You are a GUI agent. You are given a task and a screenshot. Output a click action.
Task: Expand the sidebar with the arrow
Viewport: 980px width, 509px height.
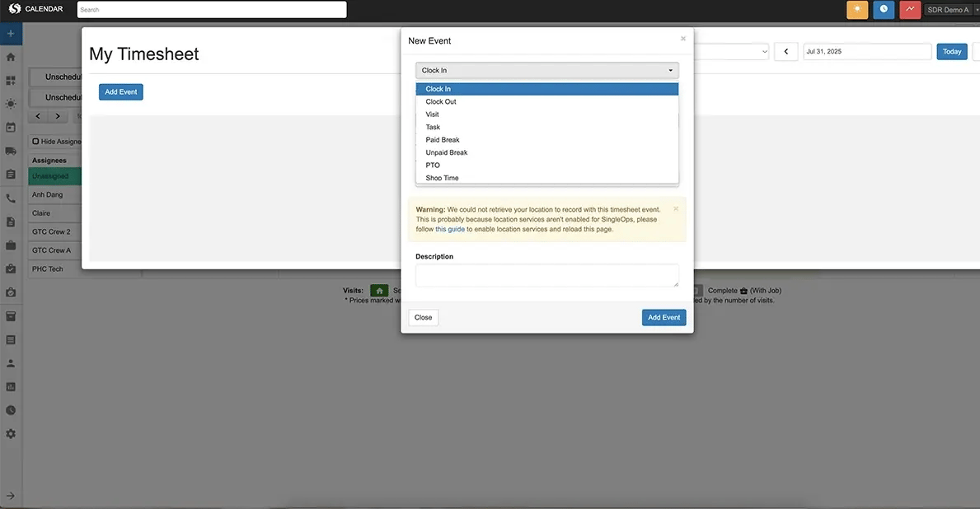point(11,496)
